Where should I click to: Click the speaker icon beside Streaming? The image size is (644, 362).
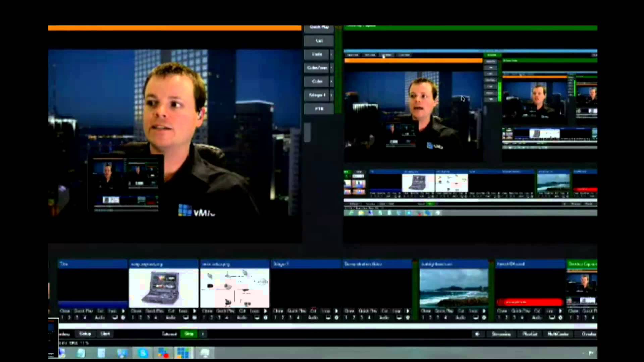(x=477, y=334)
